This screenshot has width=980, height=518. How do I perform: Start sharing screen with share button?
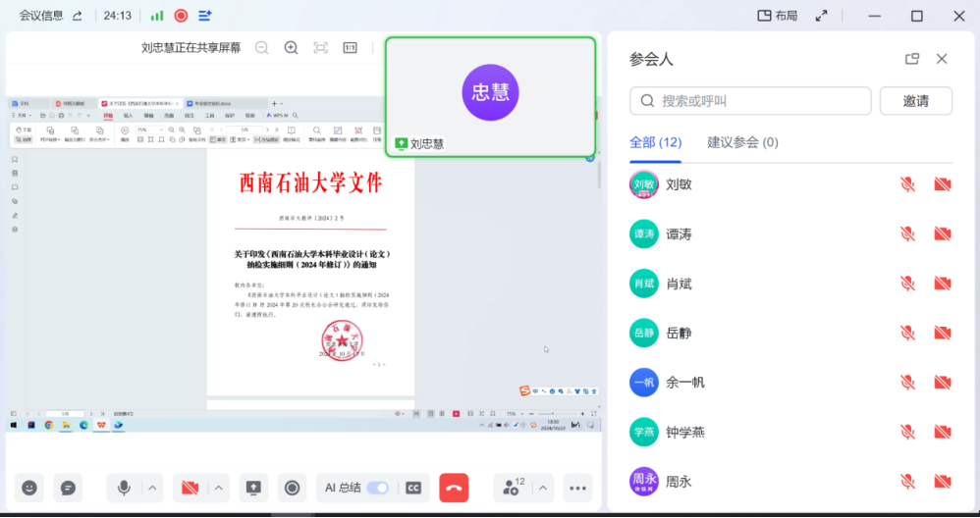[x=253, y=488]
